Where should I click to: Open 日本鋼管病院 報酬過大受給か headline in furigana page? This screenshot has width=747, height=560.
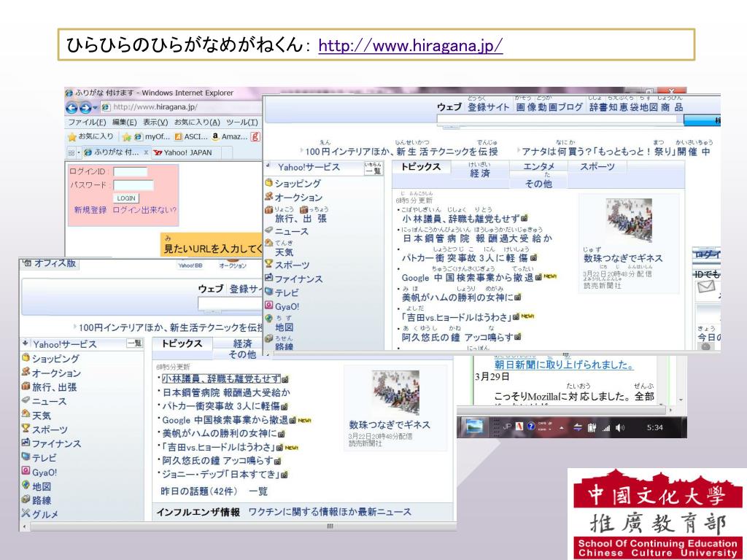[477, 238]
